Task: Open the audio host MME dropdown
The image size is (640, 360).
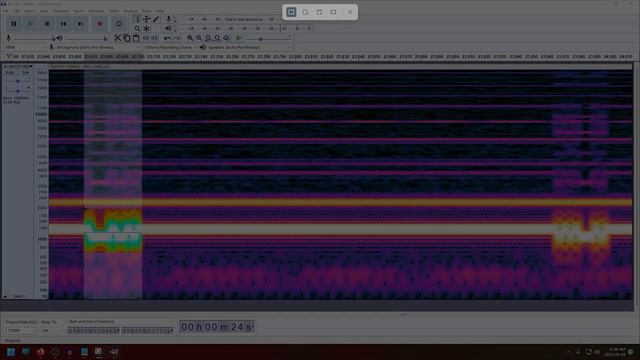Action: [x=24, y=47]
